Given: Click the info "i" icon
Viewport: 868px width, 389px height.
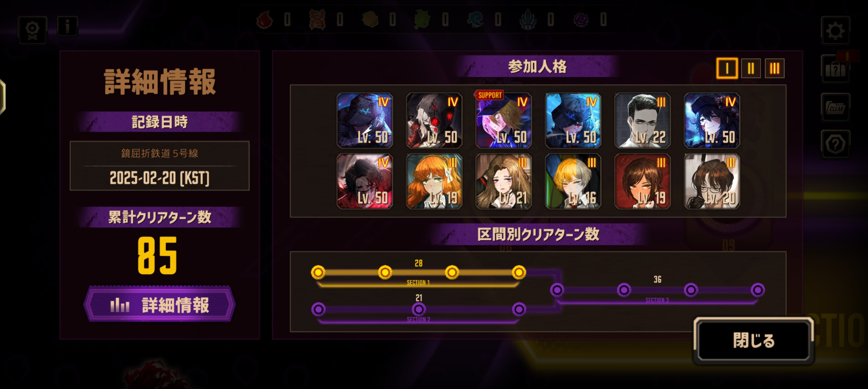Looking at the screenshot, I should 67,26.
